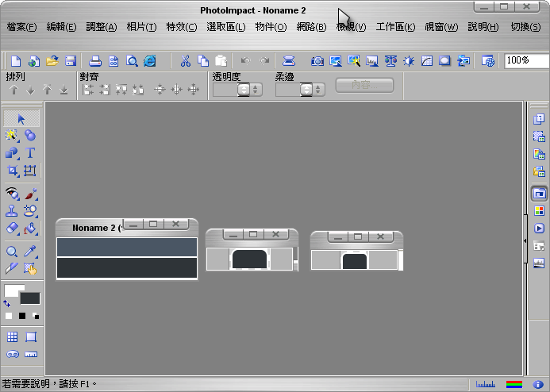Select the Eraser tool
The image size is (550, 392).
(x=12, y=229)
